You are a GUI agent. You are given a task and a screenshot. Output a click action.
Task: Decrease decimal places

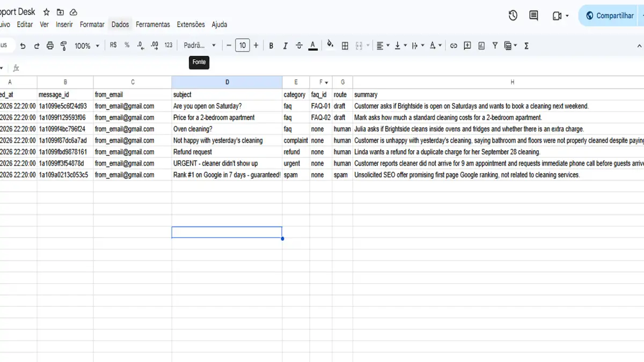(141, 46)
